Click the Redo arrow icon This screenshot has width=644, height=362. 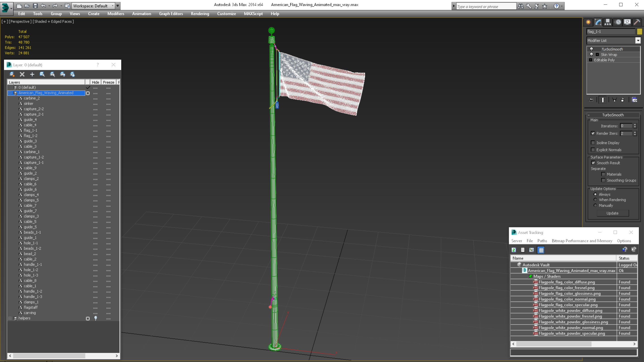click(55, 6)
